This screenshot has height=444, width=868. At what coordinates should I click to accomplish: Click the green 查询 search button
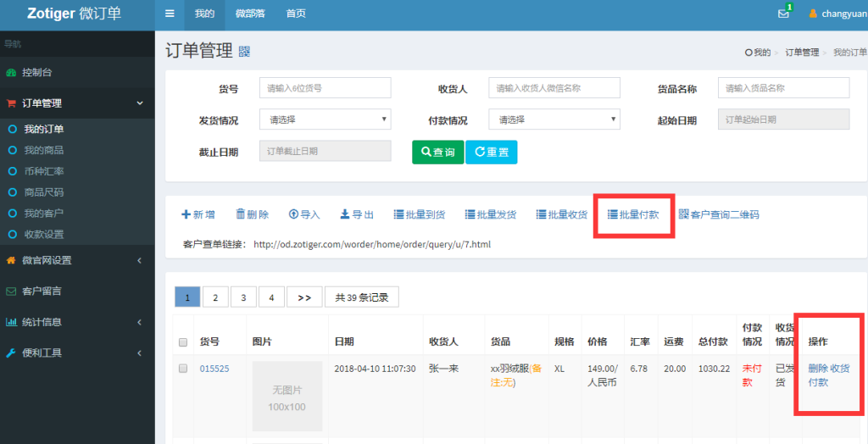click(x=438, y=152)
